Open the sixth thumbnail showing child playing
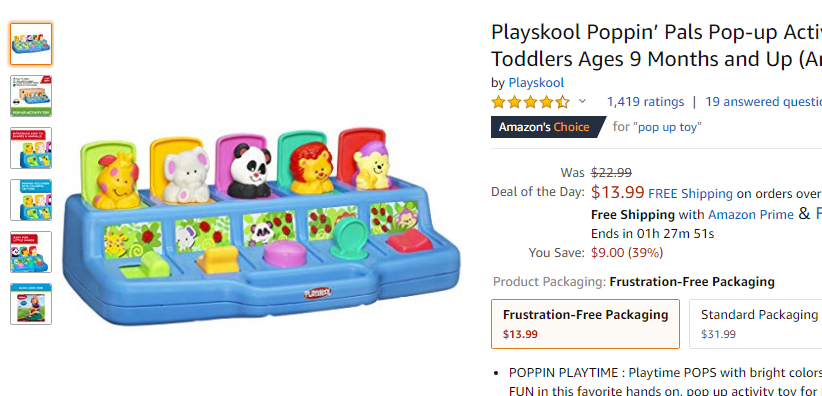The width and height of the screenshot is (822, 396). pos(31,304)
